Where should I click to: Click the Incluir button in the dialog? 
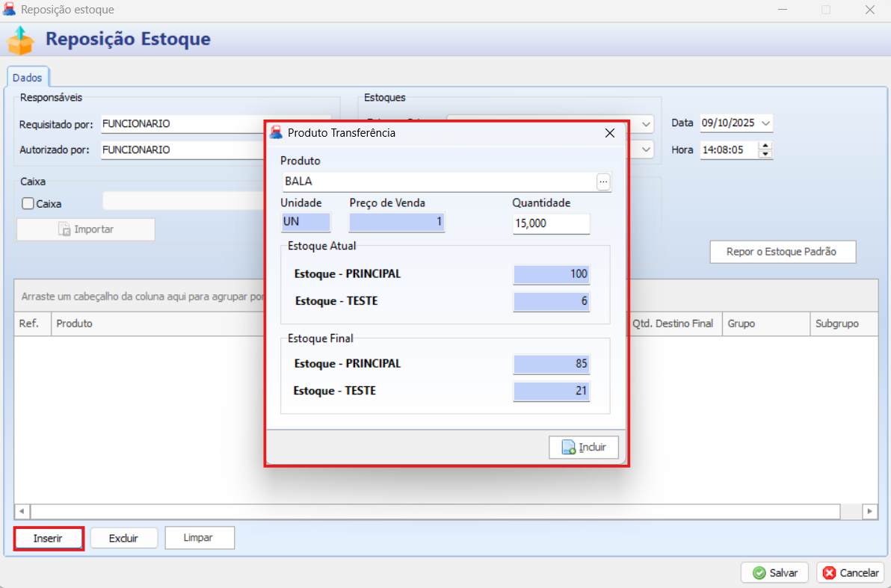584,447
